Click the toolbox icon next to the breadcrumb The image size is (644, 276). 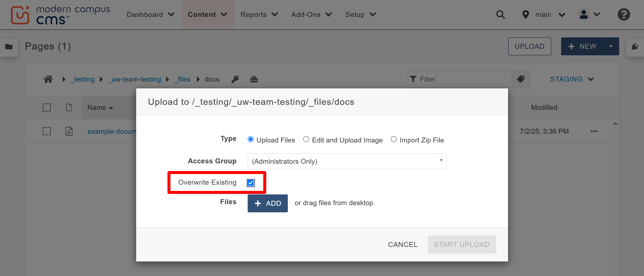click(x=254, y=79)
